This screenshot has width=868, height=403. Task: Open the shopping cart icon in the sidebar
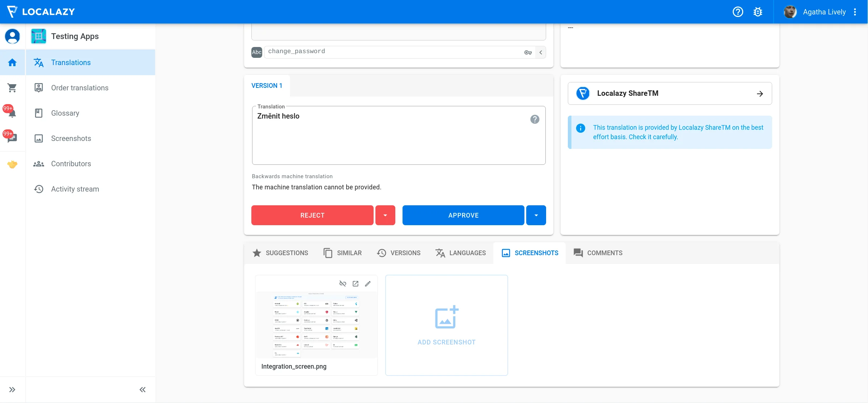point(12,88)
